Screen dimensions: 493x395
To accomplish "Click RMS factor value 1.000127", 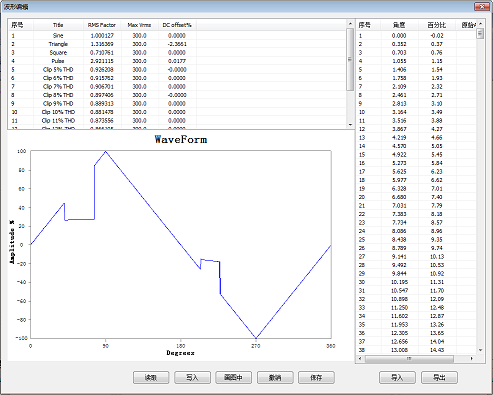I will point(102,35).
